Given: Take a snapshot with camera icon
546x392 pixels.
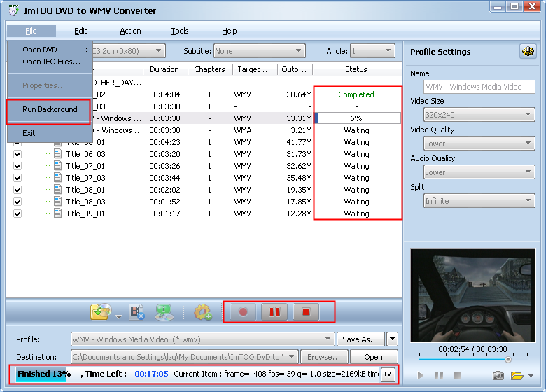Looking at the screenshot, I should (498, 375).
